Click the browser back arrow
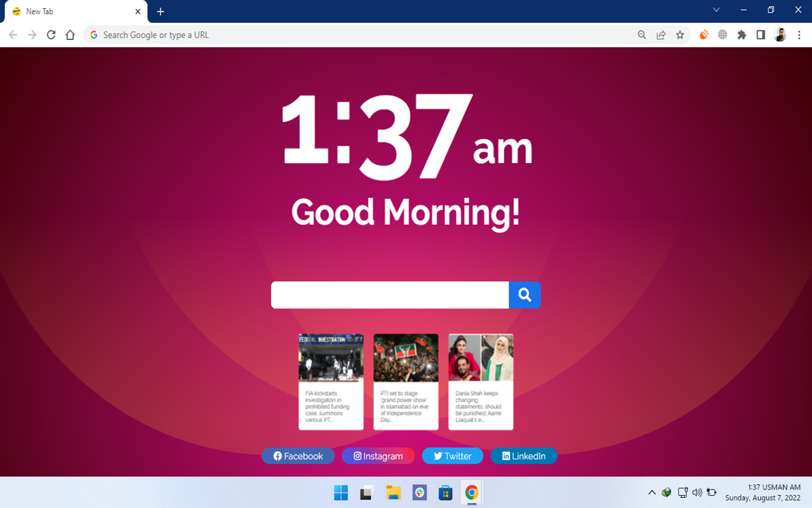The image size is (812, 508). [13, 35]
